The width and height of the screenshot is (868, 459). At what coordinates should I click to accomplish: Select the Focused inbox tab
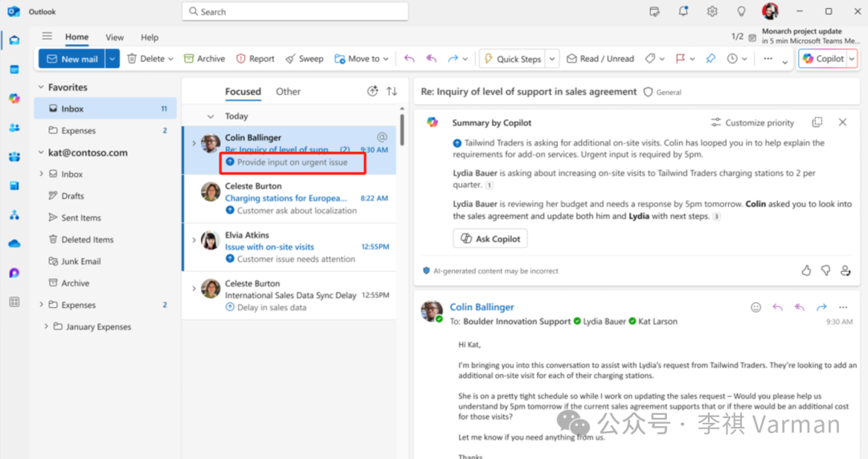243,92
